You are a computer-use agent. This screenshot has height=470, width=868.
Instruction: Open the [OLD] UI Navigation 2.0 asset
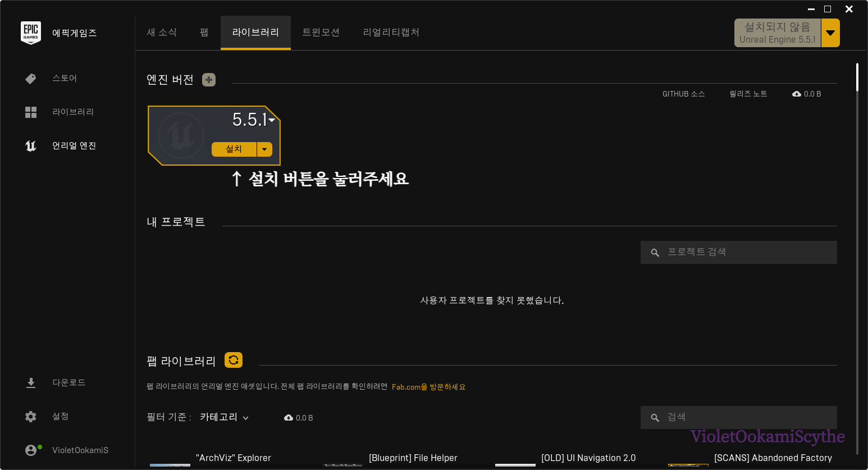(x=588, y=458)
